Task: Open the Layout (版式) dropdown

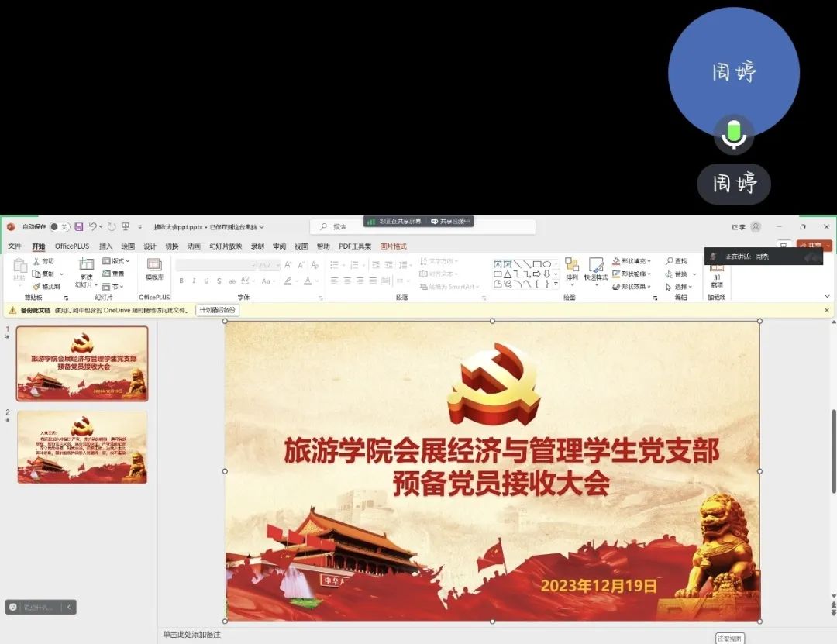Action: tap(116, 261)
